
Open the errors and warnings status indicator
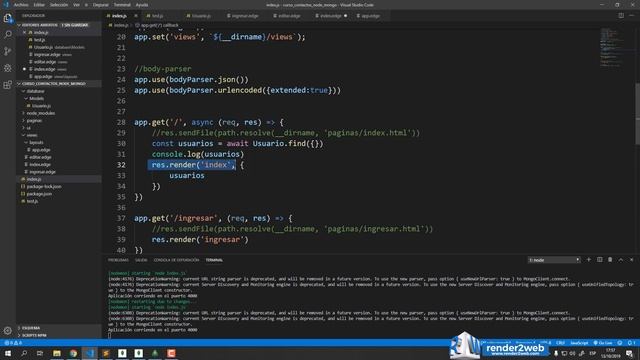tap(13, 343)
